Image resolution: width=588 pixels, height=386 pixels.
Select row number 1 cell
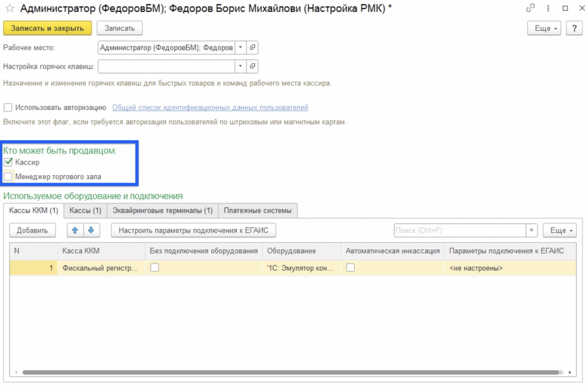point(33,268)
